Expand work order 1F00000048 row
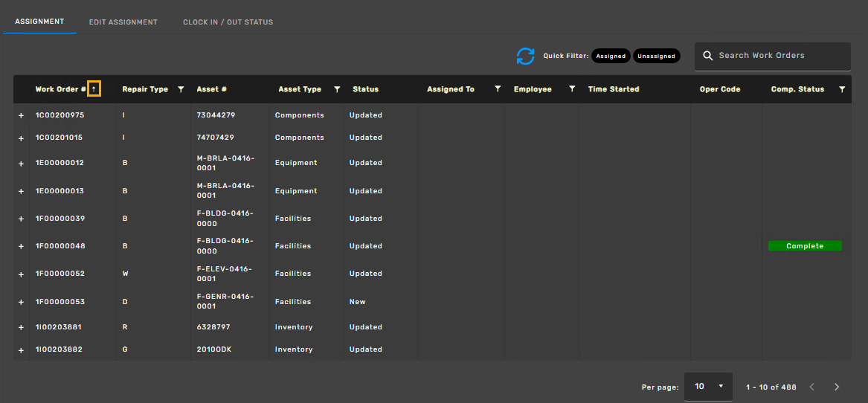This screenshot has height=403, width=868. click(21, 246)
